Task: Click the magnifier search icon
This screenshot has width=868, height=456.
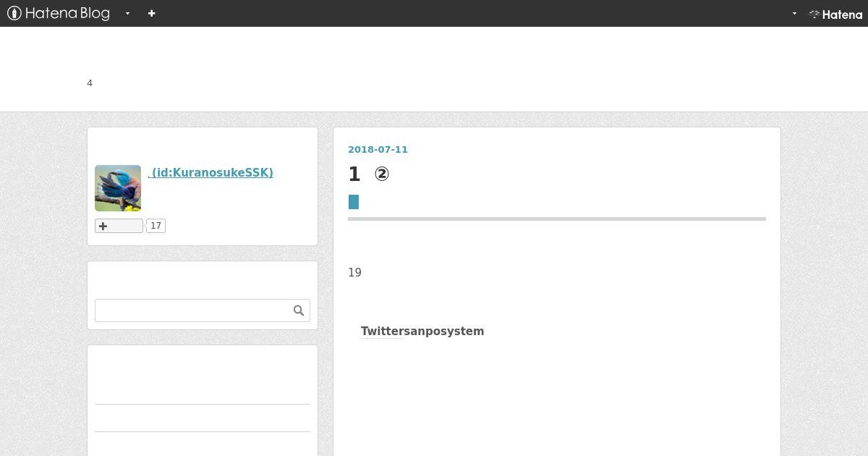Action: (x=299, y=311)
